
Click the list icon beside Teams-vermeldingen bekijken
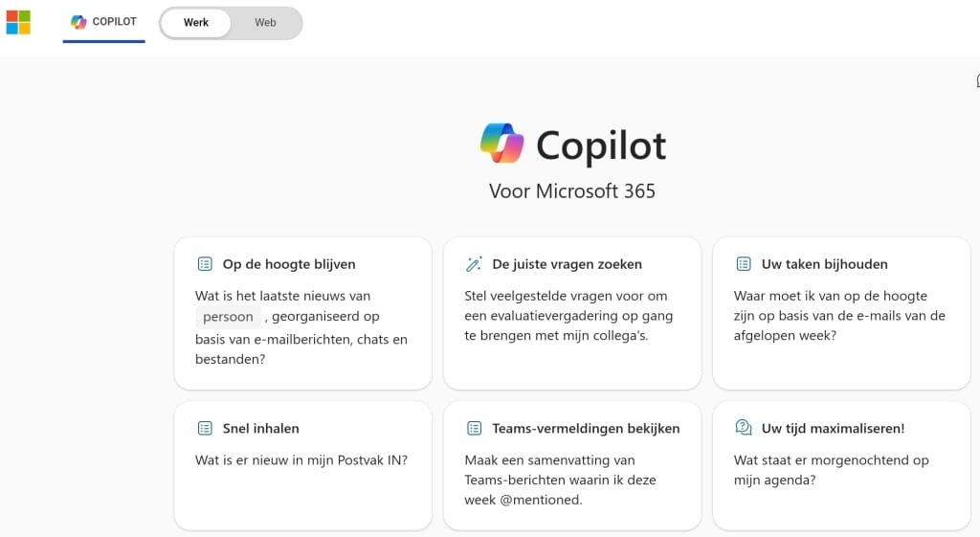pos(475,428)
